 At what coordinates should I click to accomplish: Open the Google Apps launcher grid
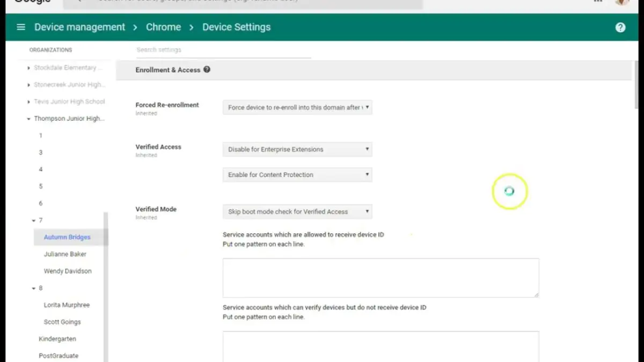(597, 2)
